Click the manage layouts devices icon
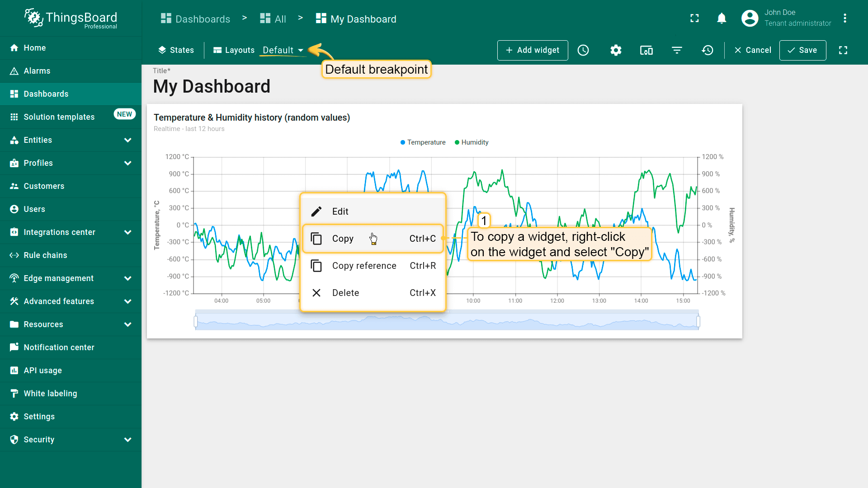The width and height of the screenshot is (868, 488). pyautogui.click(x=646, y=50)
